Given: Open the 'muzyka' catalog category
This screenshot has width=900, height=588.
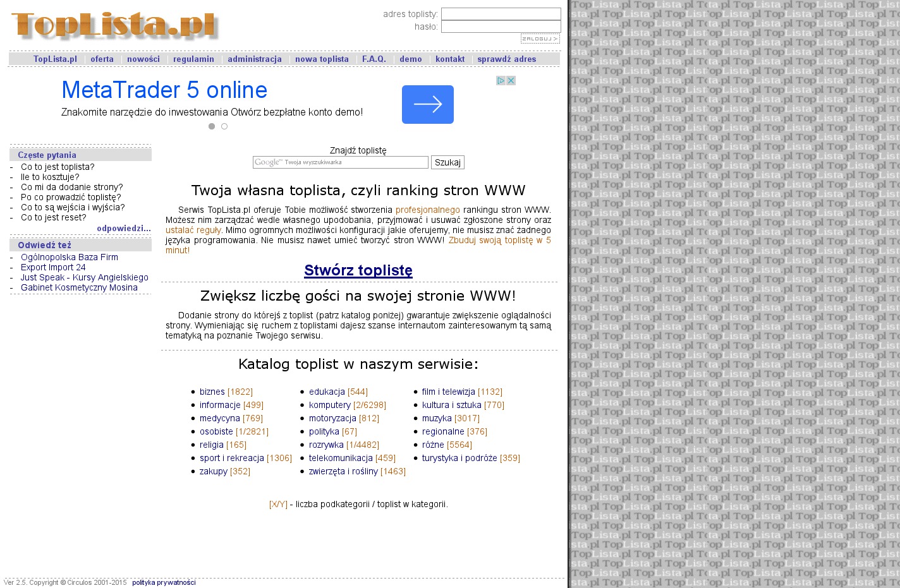Looking at the screenshot, I should pos(437,418).
